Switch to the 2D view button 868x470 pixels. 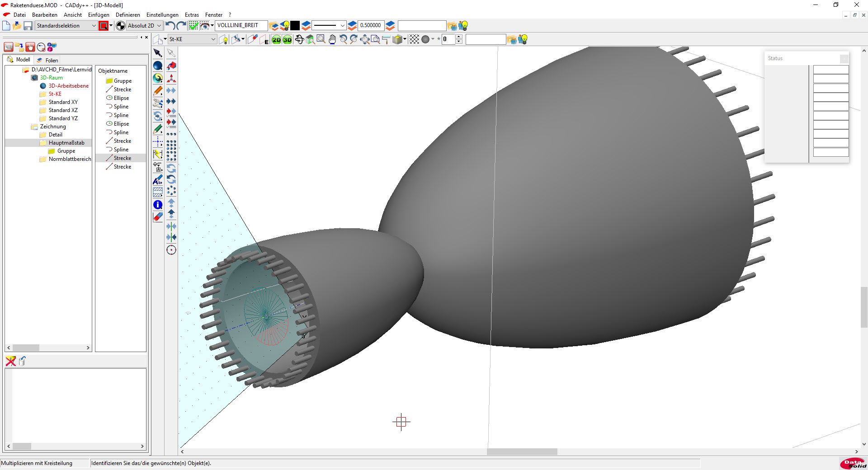[x=276, y=40]
